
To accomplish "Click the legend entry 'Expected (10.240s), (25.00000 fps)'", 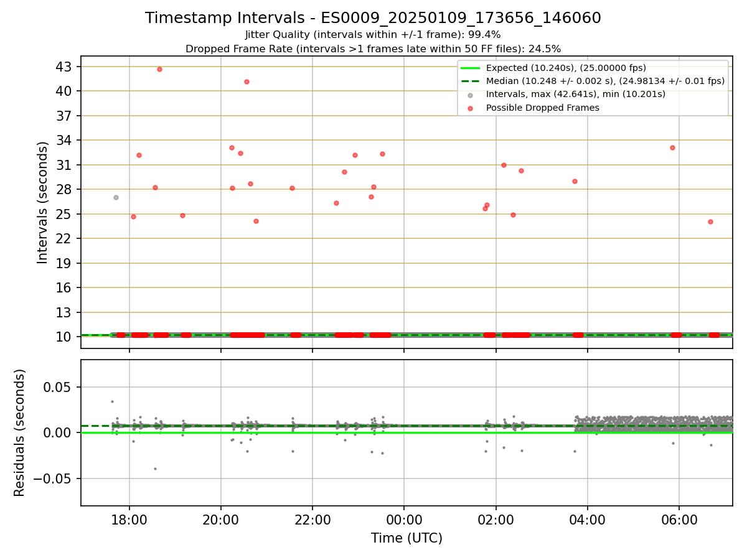I will click(x=566, y=68).
